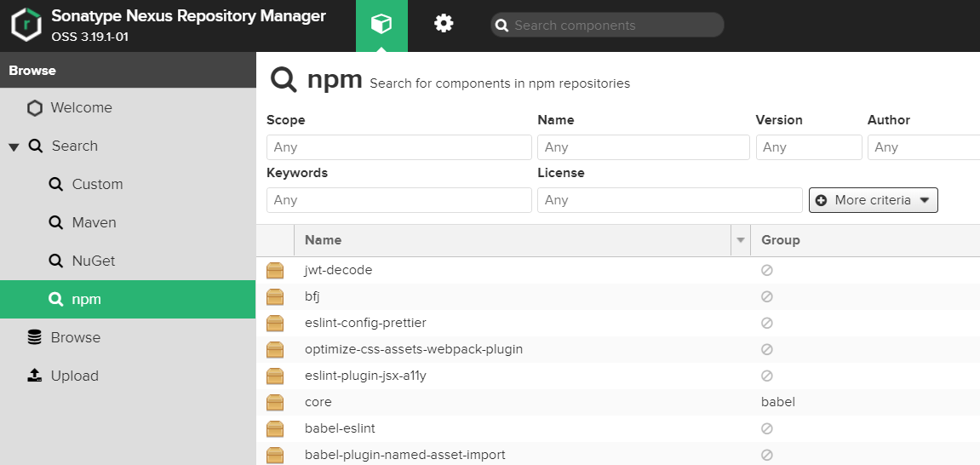Focus the Keywords criteria field

point(398,200)
